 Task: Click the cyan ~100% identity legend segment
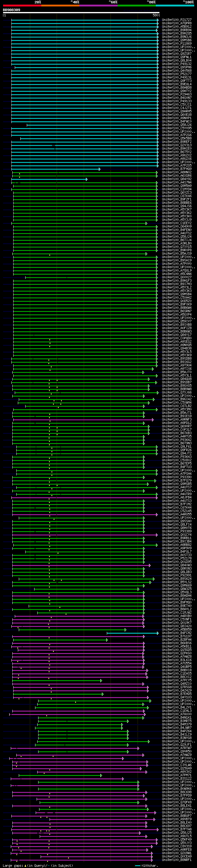(175, 6)
